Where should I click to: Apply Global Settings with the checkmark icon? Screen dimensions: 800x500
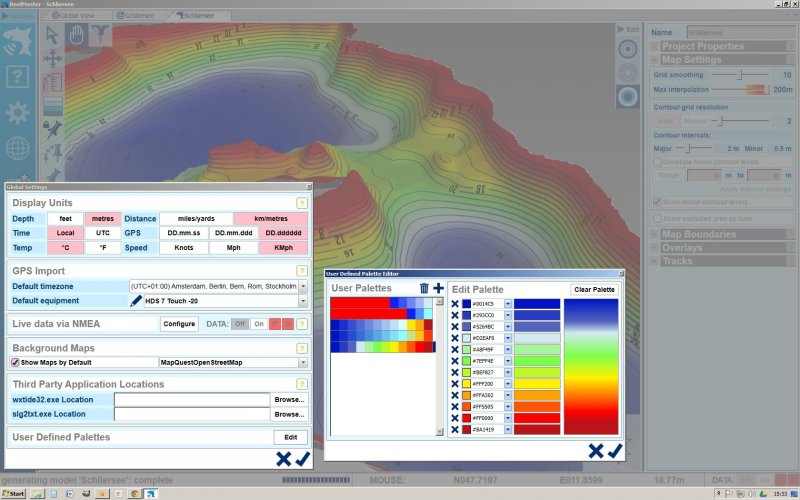(303, 458)
